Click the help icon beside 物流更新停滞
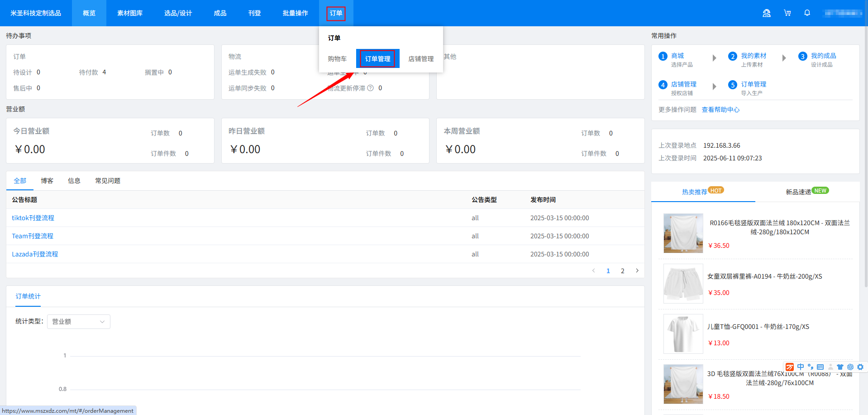868x415 pixels. 370,88
